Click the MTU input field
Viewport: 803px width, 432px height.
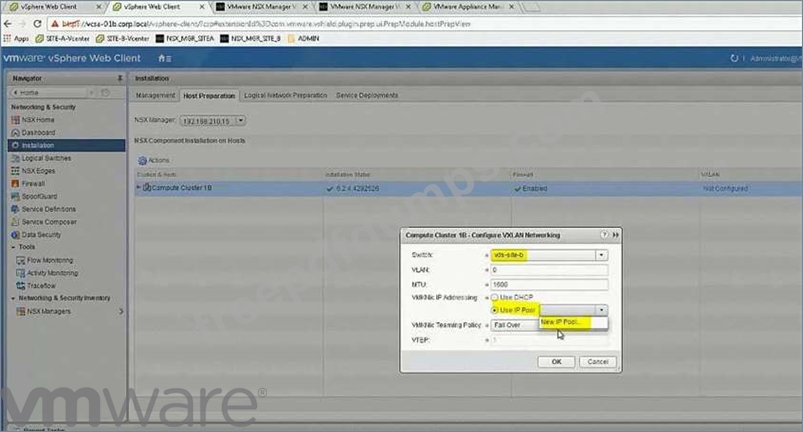(549, 285)
